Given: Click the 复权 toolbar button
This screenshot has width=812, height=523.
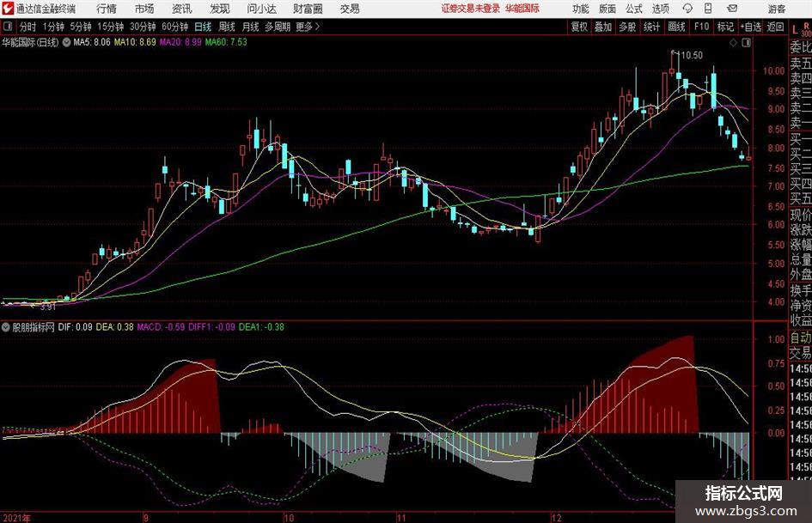Looking at the screenshot, I should pos(579,27).
